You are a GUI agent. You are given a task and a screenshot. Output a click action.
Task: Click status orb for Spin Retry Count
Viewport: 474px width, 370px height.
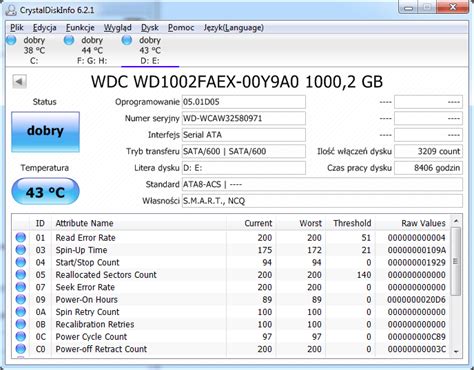pos(21,312)
